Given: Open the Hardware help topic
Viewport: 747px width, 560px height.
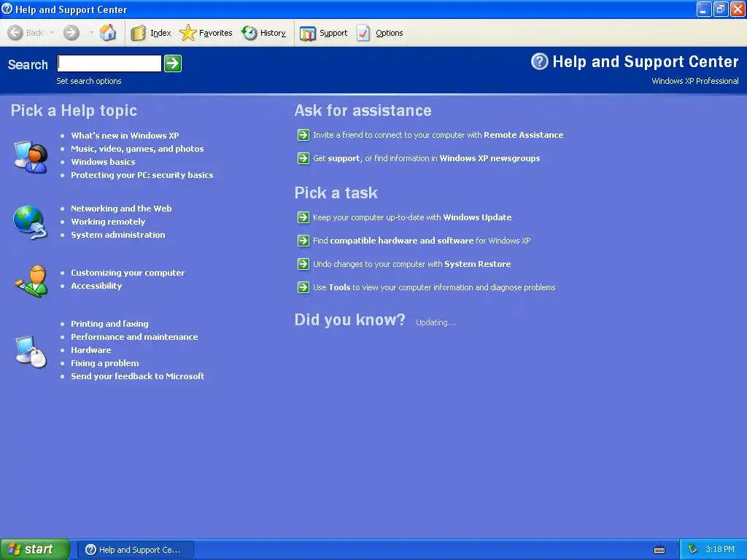Looking at the screenshot, I should tap(91, 350).
